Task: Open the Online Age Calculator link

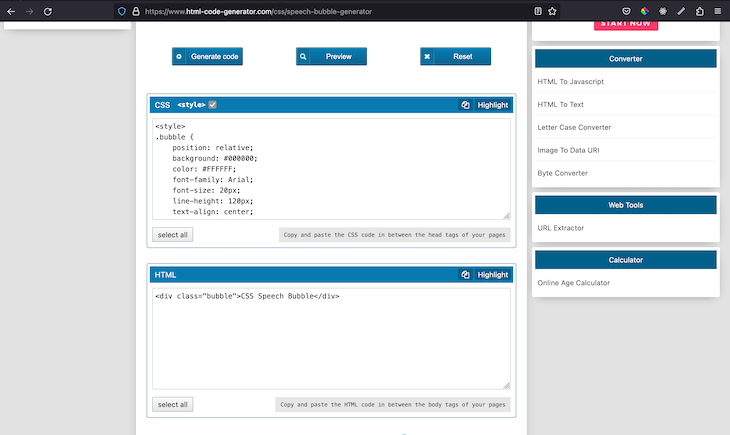Action: (573, 283)
